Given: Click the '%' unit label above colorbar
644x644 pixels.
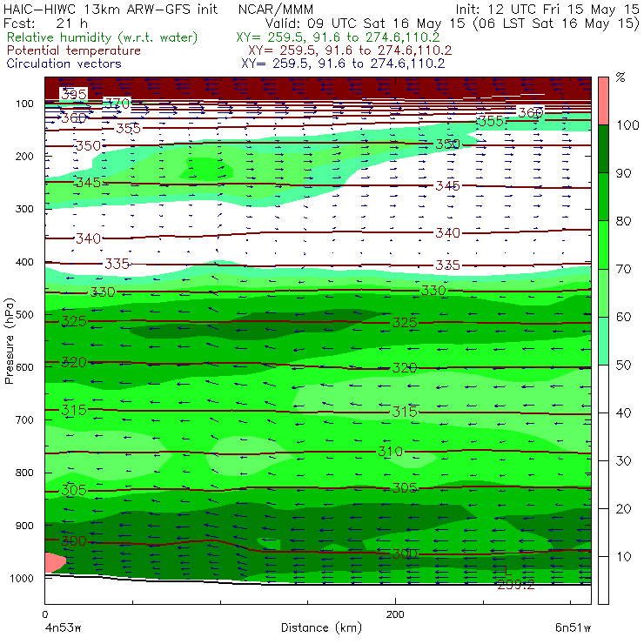Looking at the screenshot, I should tap(621, 77).
